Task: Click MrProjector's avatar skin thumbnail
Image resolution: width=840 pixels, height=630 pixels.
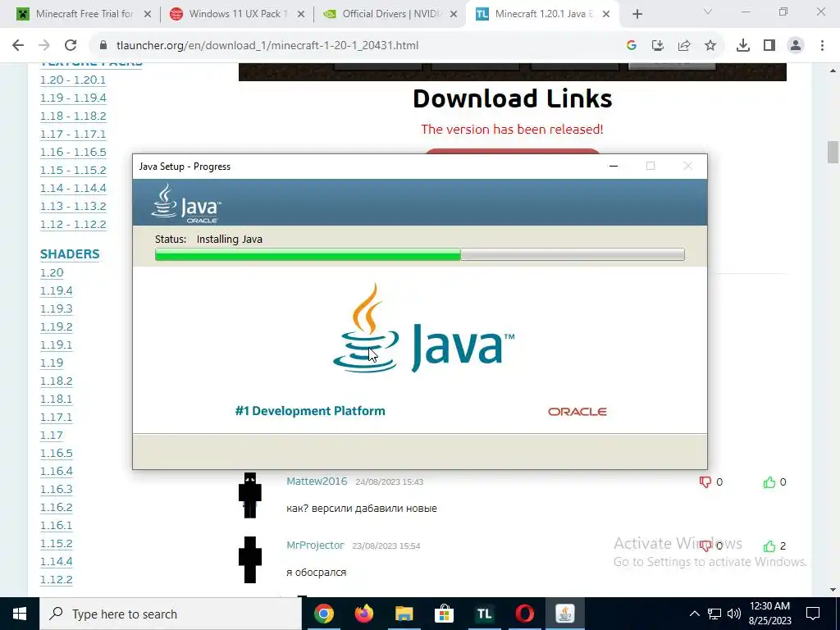Action: coord(250,559)
